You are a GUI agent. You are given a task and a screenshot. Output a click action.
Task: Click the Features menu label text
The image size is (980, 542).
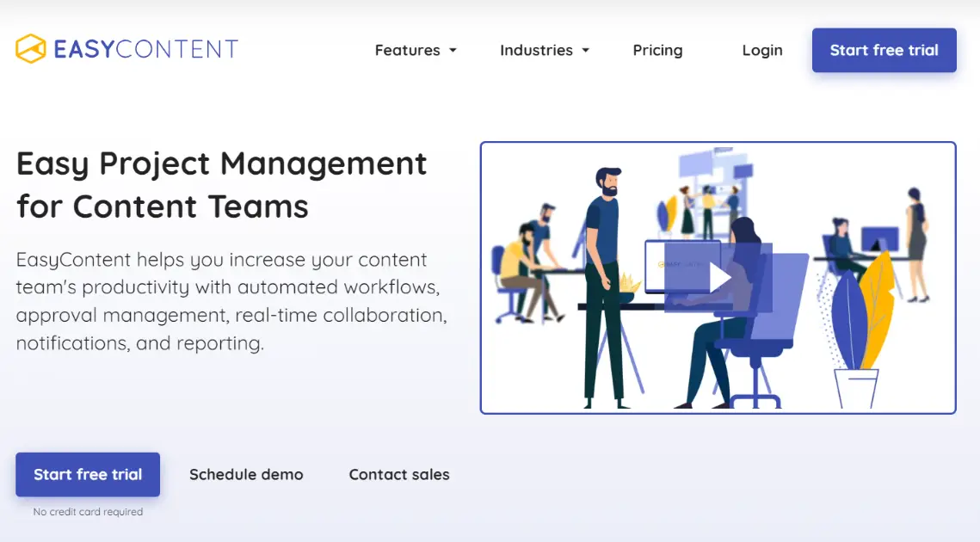tap(407, 51)
